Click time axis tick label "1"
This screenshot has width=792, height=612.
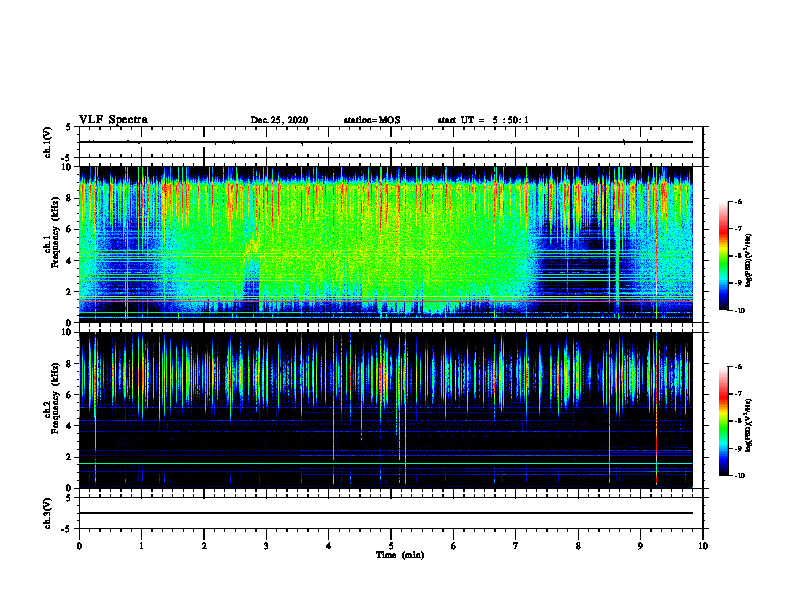coord(141,546)
